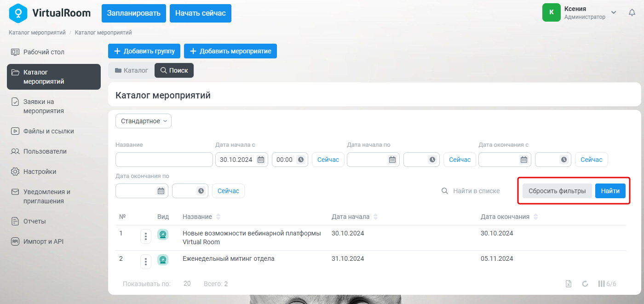Screen dimensions: 644x304
Task: Click the VirtualRoom logo
Action: pos(50,13)
